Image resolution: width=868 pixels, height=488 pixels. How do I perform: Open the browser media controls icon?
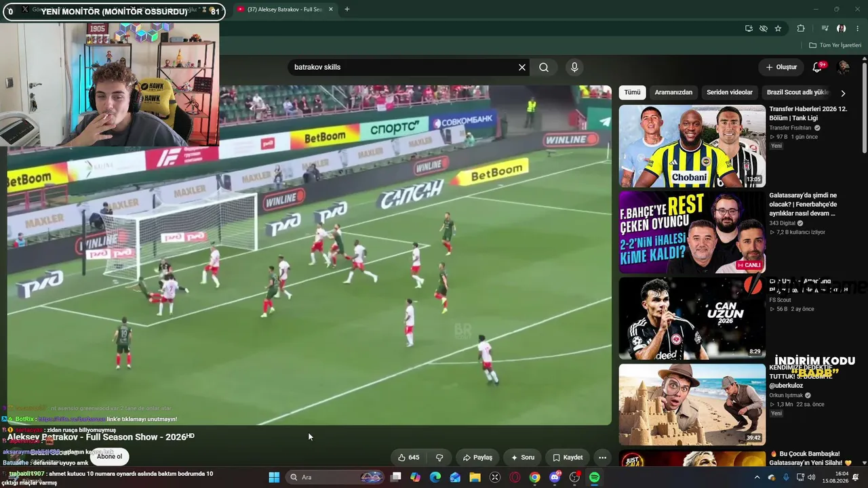click(x=825, y=28)
